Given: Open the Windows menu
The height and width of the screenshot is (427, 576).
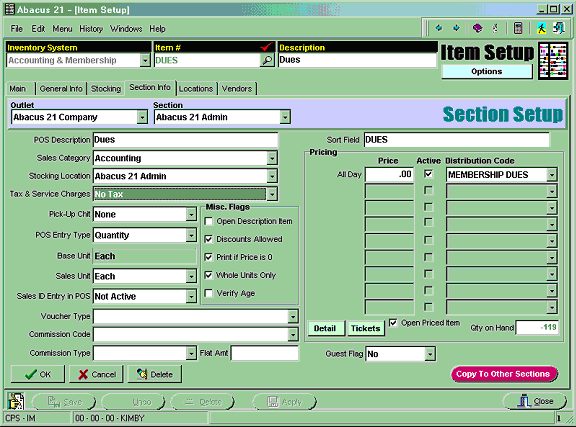Looking at the screenshot, I should (126, 29).
